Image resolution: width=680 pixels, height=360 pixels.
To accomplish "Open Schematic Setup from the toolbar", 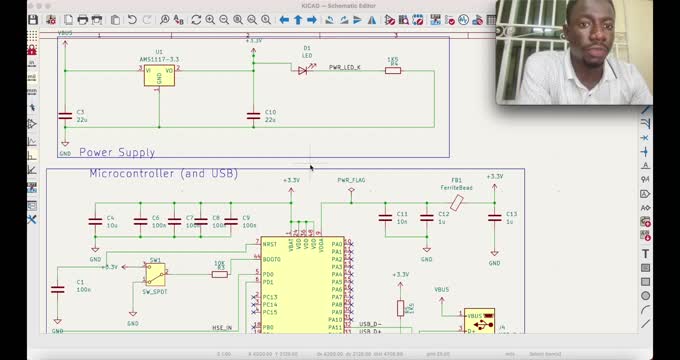I will pyautogui.click(x=51, y=20).
